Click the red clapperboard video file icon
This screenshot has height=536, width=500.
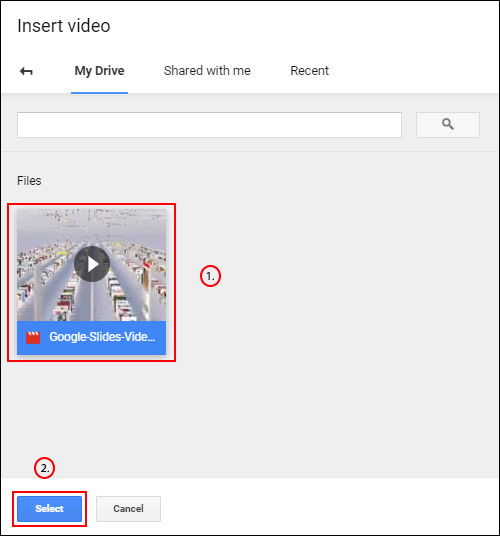pos(33,337)
